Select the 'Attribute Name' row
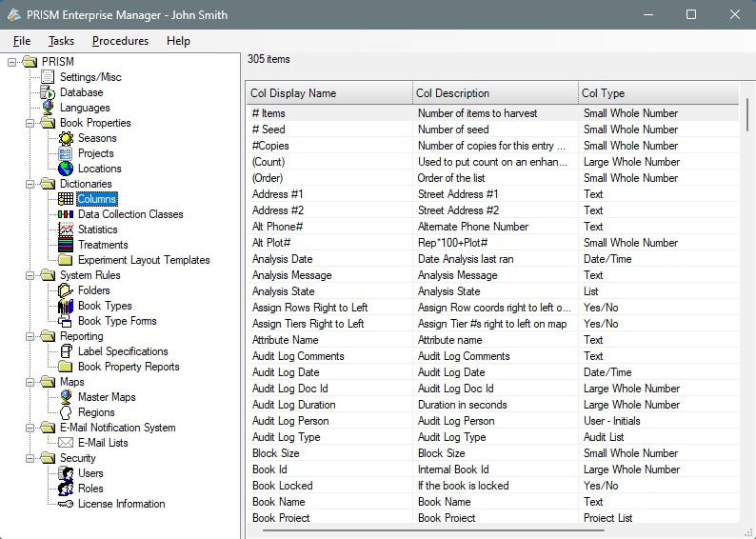This screenshot has height=539, width=756. point(492,340)
